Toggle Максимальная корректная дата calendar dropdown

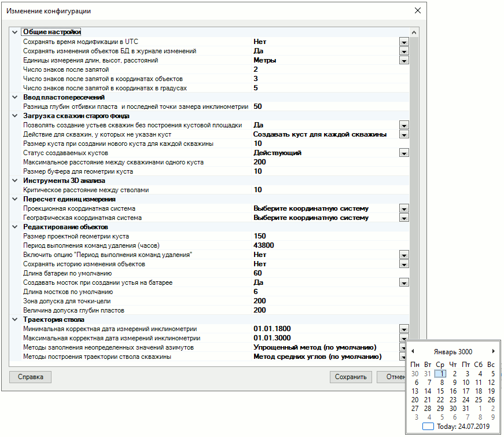(404, 337)
